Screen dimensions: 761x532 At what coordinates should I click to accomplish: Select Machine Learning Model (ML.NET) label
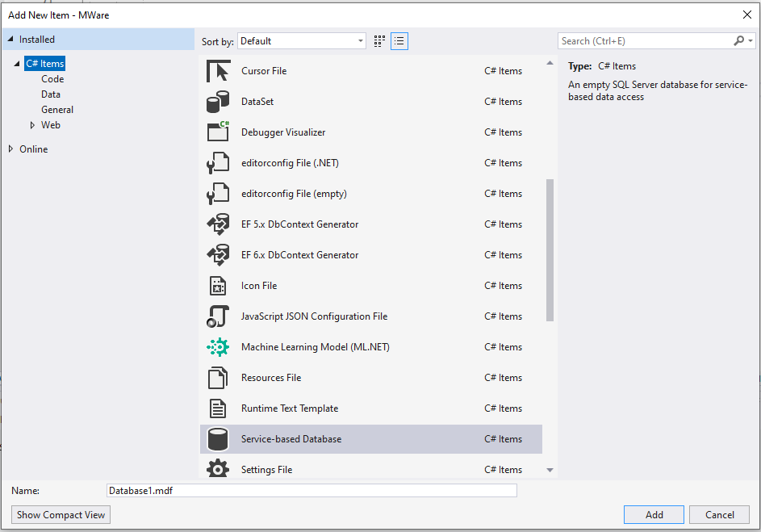(x=316, y=347)
